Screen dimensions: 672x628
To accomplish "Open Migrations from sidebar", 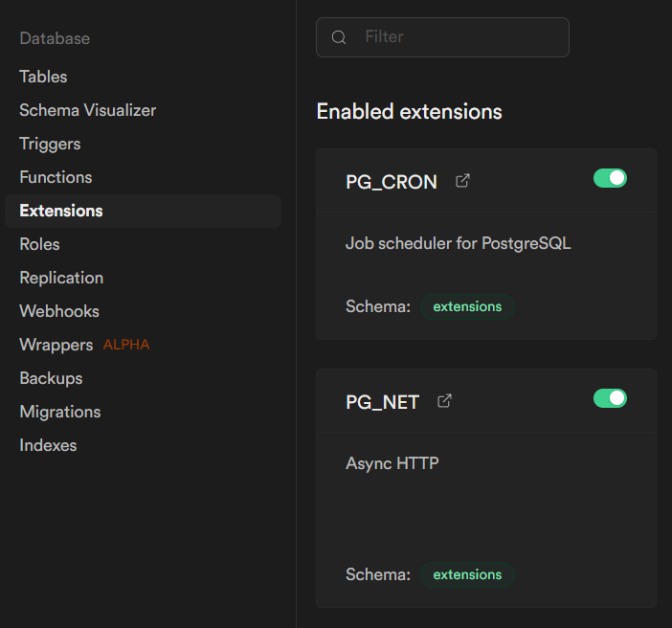I will point(59,412).
